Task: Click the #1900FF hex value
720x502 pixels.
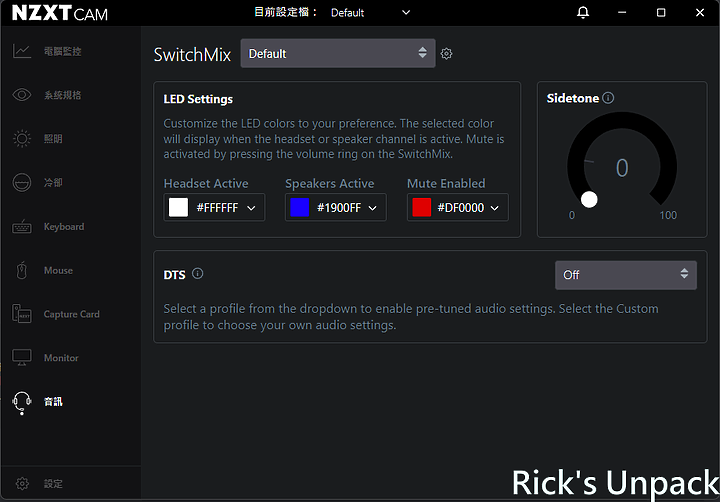Action: (x=339, y=208)
